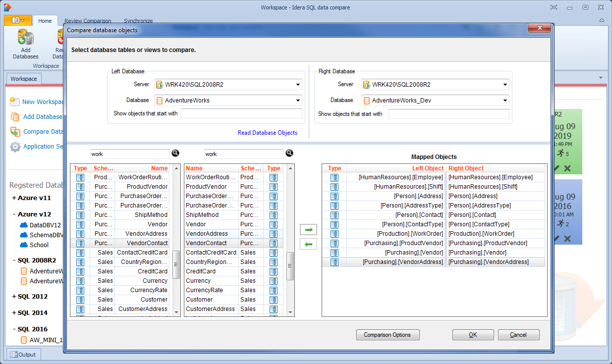Screen dimensions: 612x364
Task: Click table icon of left Customer row
Action: click(x=80, y=300)
